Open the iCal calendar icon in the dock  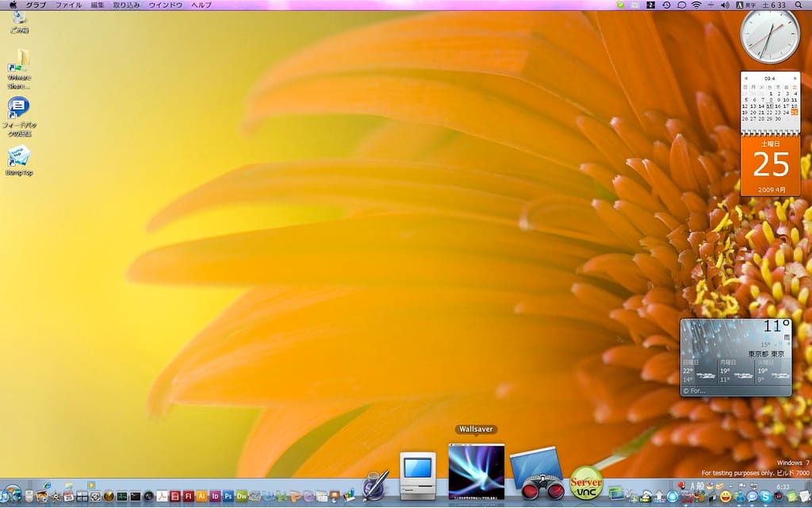(69, 496)
